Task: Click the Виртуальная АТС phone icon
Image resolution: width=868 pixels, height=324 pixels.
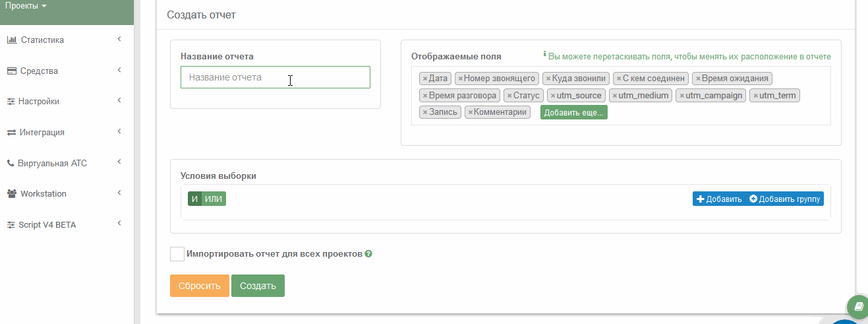Action: pos(11,163)
